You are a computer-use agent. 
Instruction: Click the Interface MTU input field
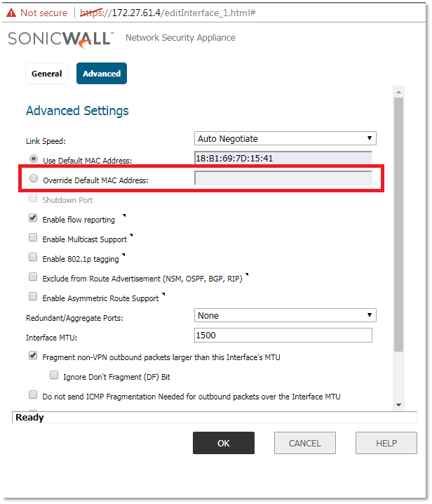click(x=283, y=336)
